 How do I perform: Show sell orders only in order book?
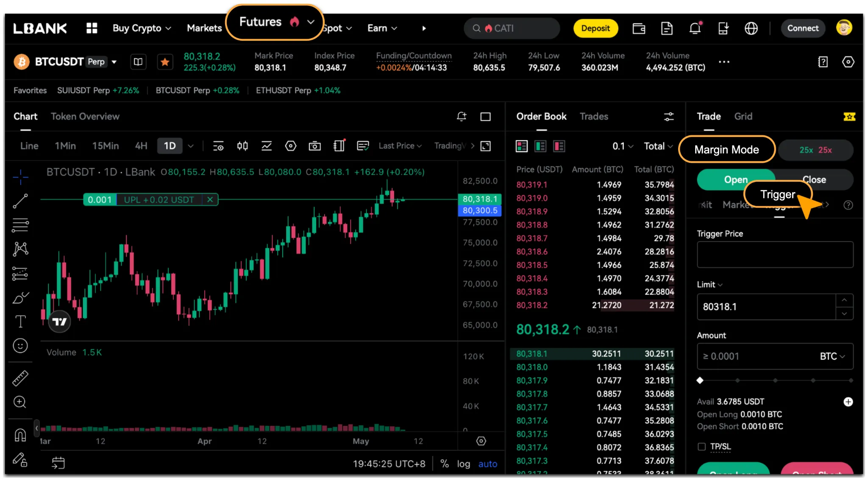point(559,146)
